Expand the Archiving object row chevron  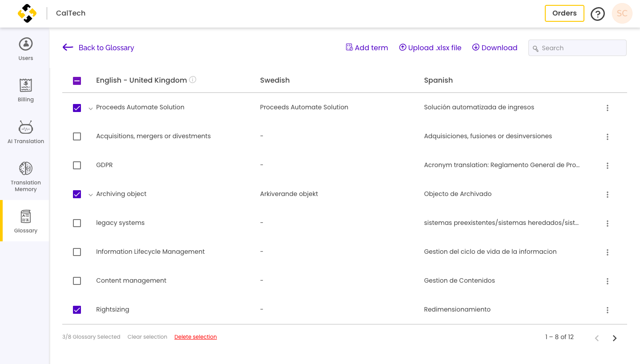(91, 195)
